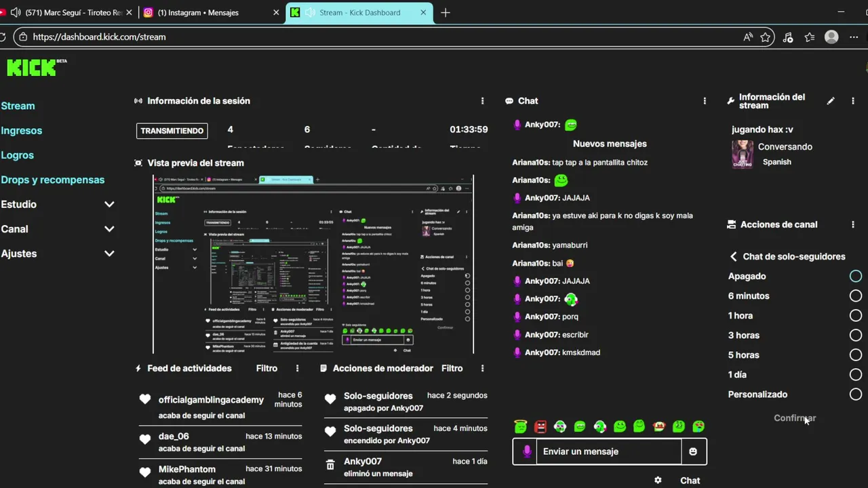Open Chat panel three-dot menu
Viewport: 868px width, 488px height.
(705, 101)
